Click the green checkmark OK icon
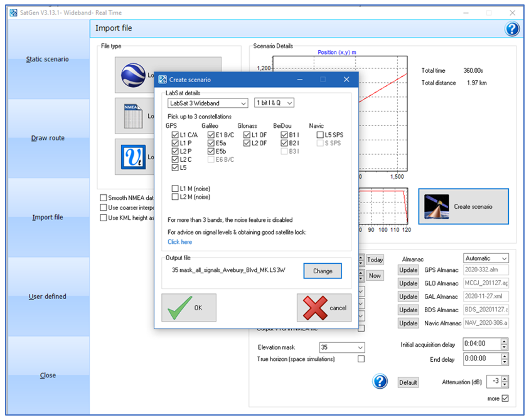Screen dimensions: 529x420 pos(180,307)
